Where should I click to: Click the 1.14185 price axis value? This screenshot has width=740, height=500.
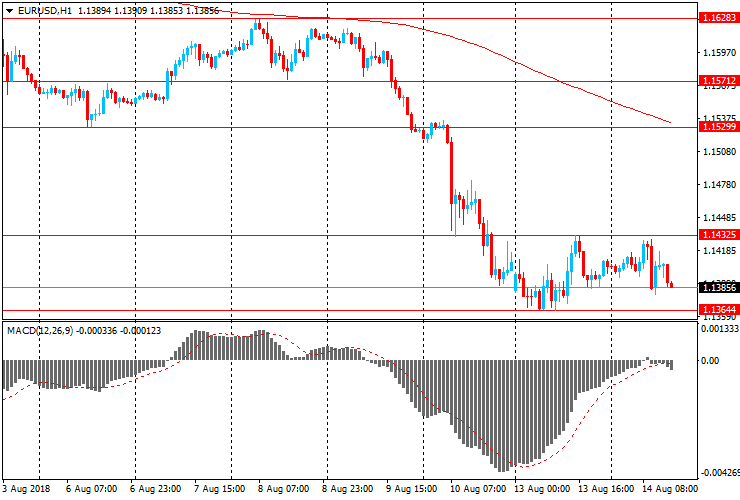[719, 250]
